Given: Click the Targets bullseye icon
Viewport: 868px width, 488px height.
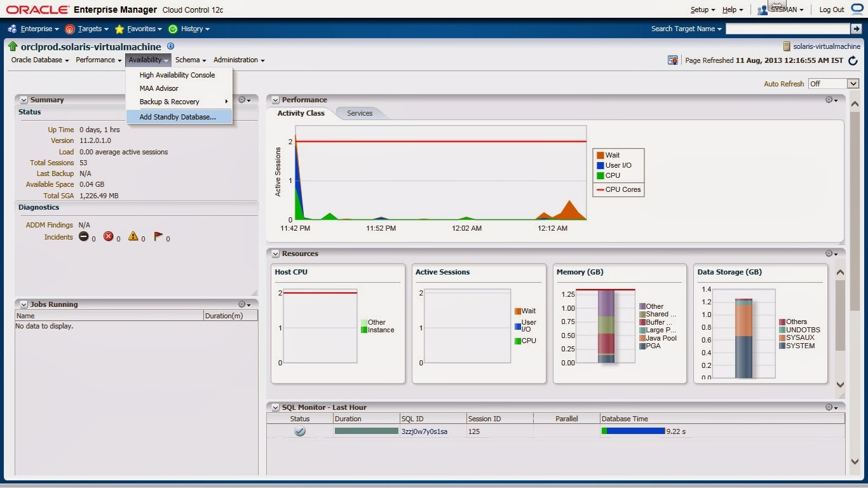Looking at the screenshot, I should tap(70, 29).
